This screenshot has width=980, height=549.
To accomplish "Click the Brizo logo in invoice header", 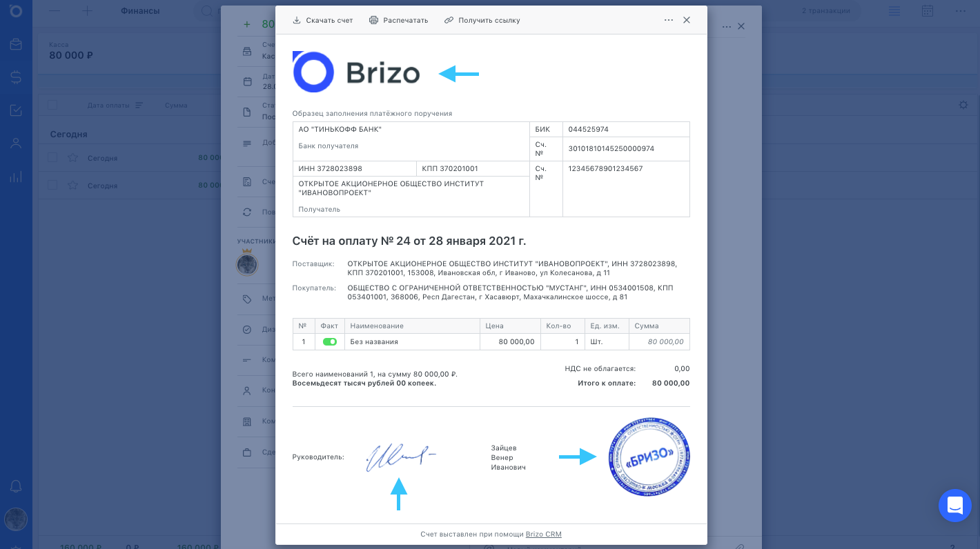I will click(x=356, y=72).
